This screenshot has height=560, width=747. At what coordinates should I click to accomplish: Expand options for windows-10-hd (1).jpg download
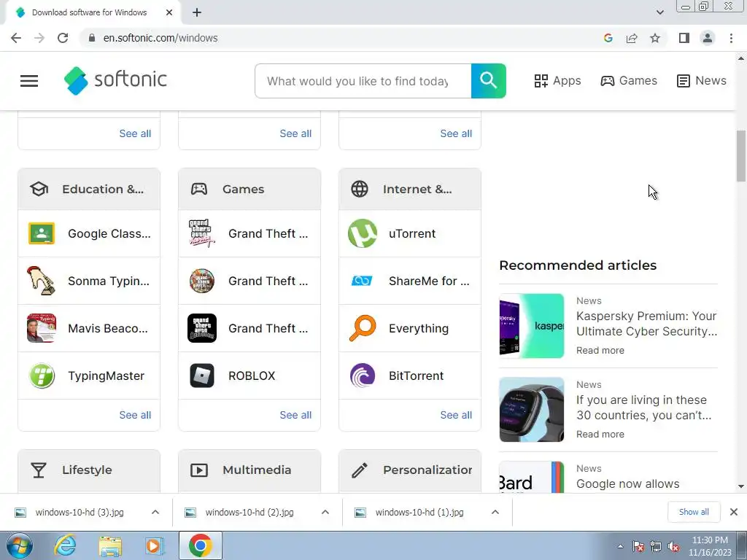tap(495, 513)
